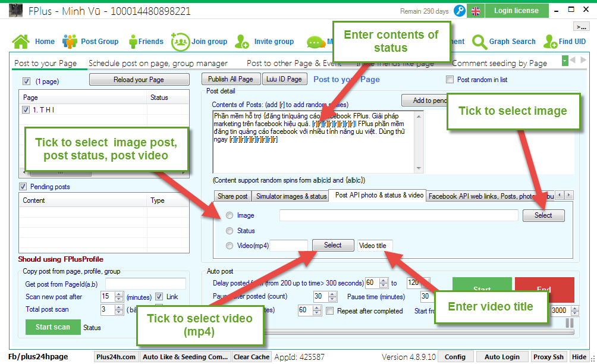Enable Post random in list checkbox
The height and width of the screenshot is (364, 597).
point(450,80)
